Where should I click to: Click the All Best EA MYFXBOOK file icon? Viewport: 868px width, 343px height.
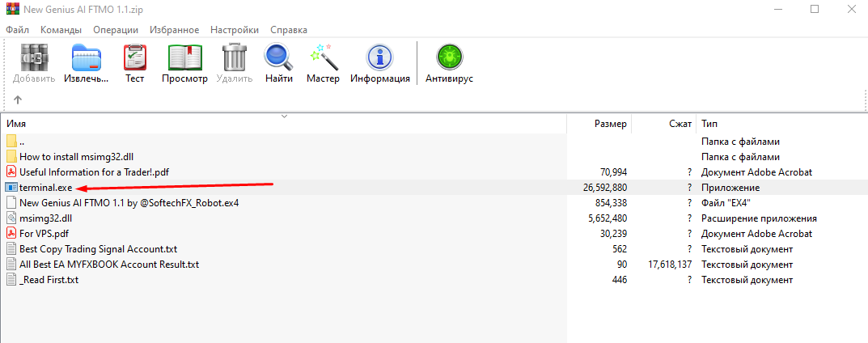coord(11,265)
